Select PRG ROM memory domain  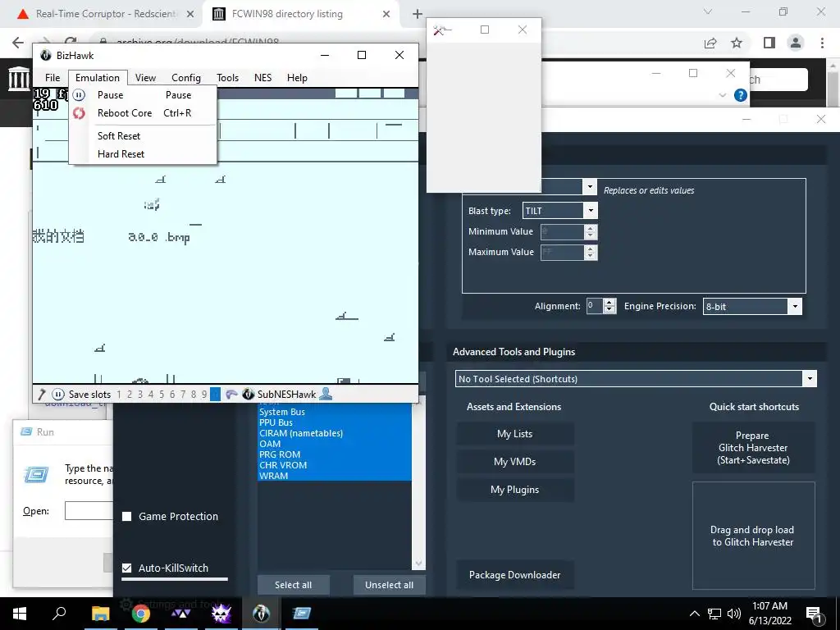click(335, 454)
